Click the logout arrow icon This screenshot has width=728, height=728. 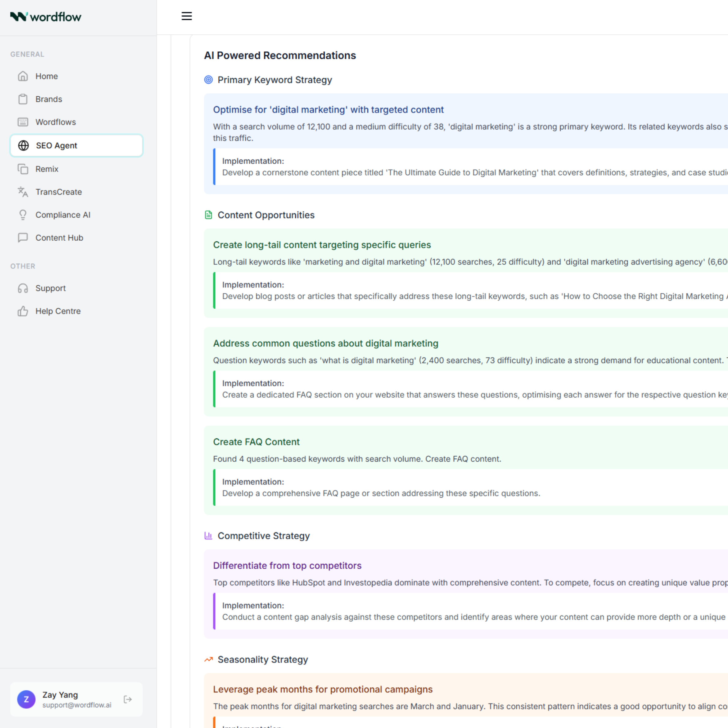tap(128, 699)
